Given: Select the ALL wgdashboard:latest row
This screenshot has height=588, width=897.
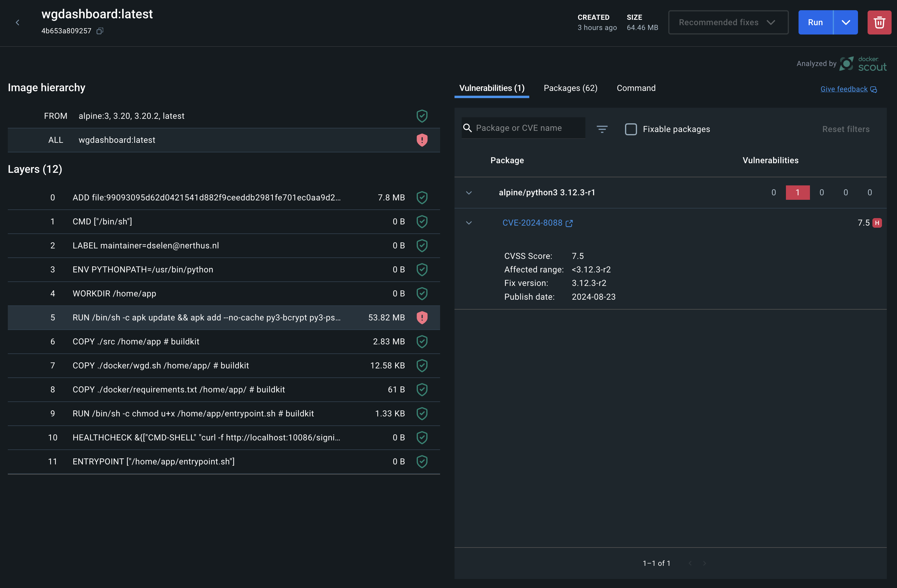Looking at the screenshot, I should point(224,140).
